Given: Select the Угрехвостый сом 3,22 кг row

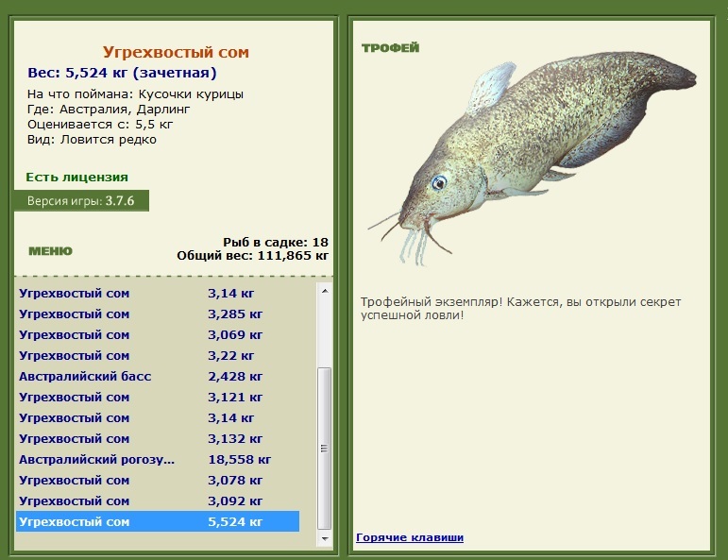Looking at the screenshot, I should tap(158, 356).
